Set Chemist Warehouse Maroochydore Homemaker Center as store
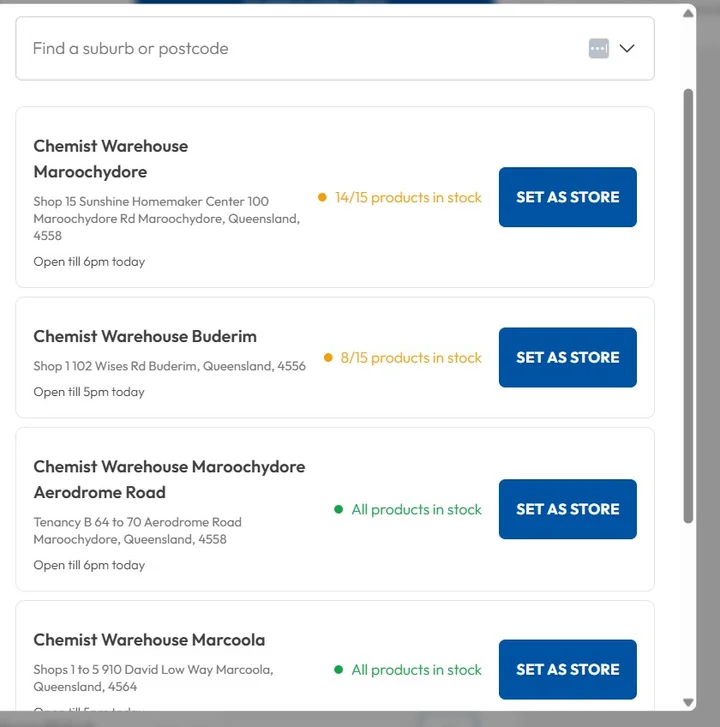The width and height of the screenshot is (720, 727). coord(567,197)
